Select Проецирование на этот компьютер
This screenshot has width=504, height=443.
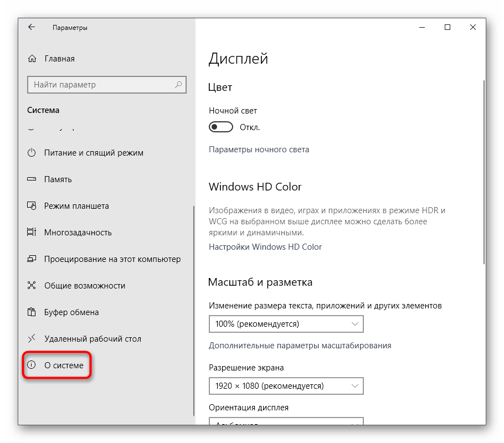point(112,259)
